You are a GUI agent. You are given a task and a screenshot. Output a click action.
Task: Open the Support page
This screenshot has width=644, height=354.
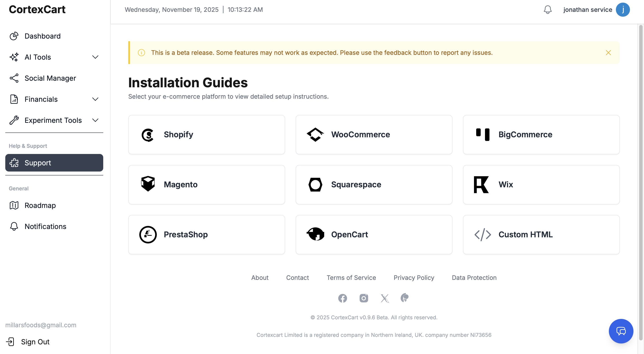(x=38, y=163)
